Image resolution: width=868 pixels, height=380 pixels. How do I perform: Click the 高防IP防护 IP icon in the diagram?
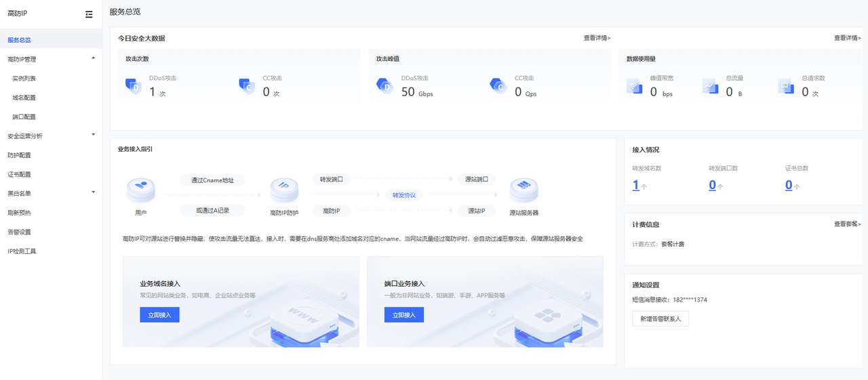284,190
